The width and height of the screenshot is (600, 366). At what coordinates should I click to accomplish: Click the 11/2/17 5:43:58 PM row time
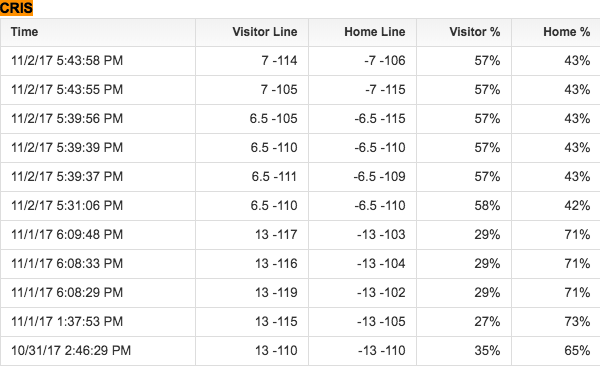pos(67,60)
